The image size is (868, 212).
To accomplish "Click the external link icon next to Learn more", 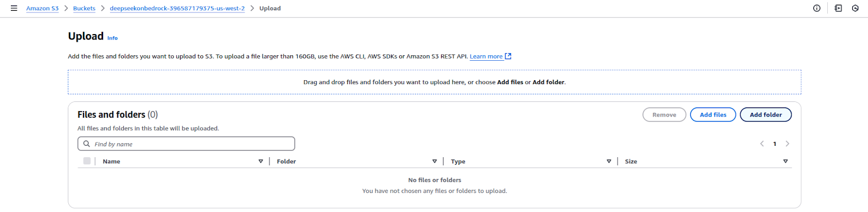I will tap(508, 56).
